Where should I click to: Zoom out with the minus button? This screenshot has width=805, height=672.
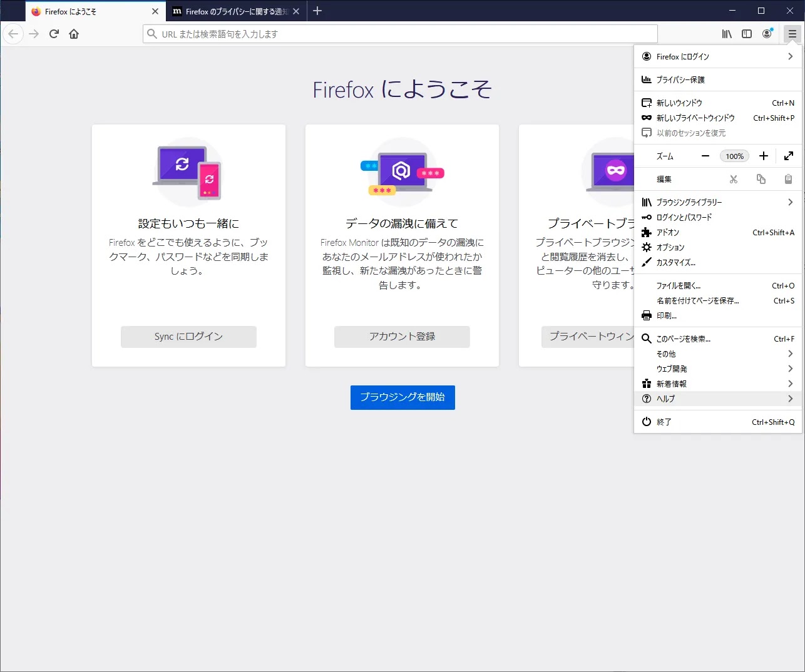[x=705, y=156]
